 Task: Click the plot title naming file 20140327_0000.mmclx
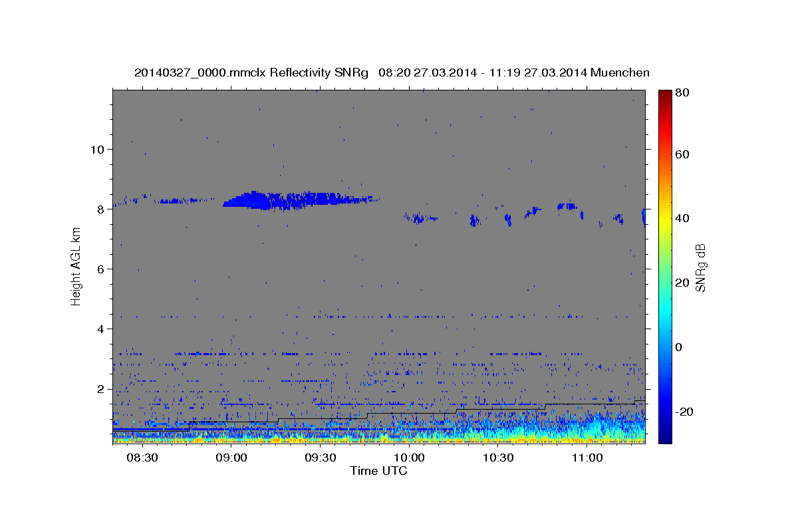point(392,72)
